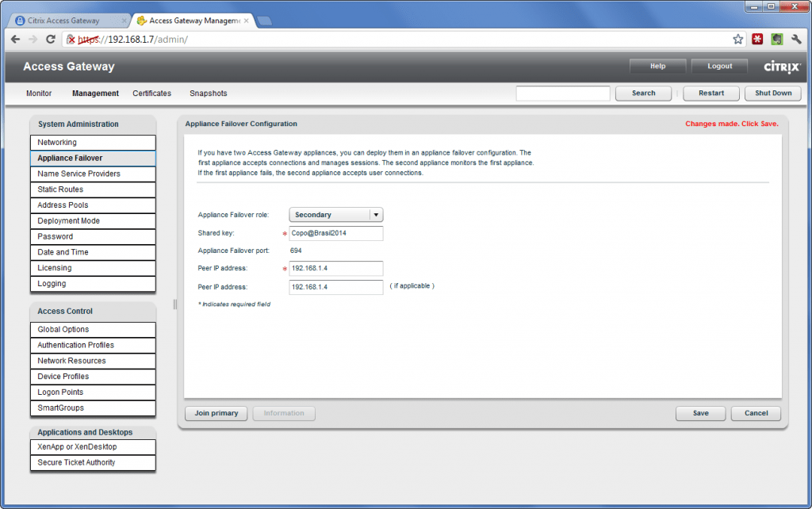Viewport: 812px width, 509px height.
Task: Open Appliance Failover role dropdown
Action: [336, 215]
